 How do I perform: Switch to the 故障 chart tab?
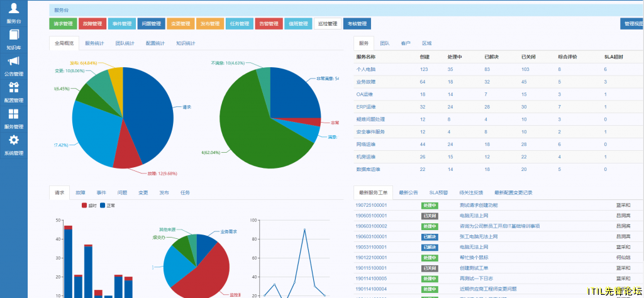[80, 192]
